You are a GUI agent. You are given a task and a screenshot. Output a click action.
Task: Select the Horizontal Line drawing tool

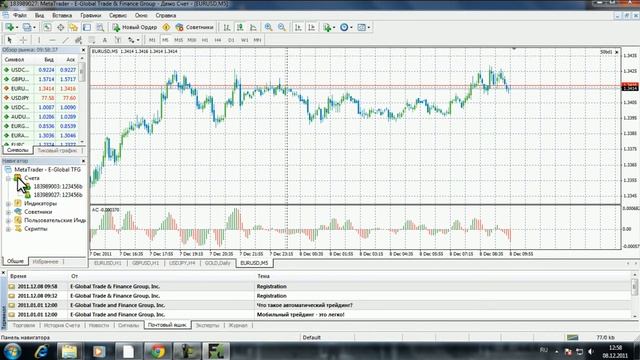(x=52, y=40)
